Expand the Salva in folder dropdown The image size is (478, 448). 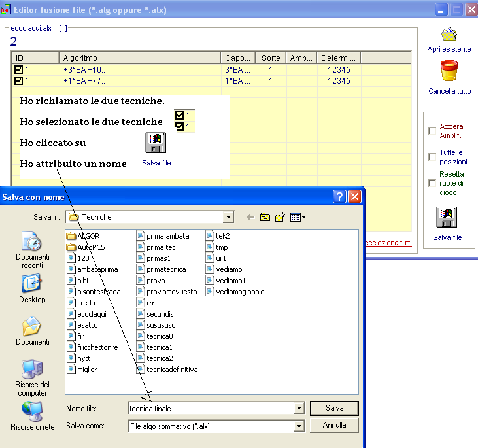coord(228,217)
